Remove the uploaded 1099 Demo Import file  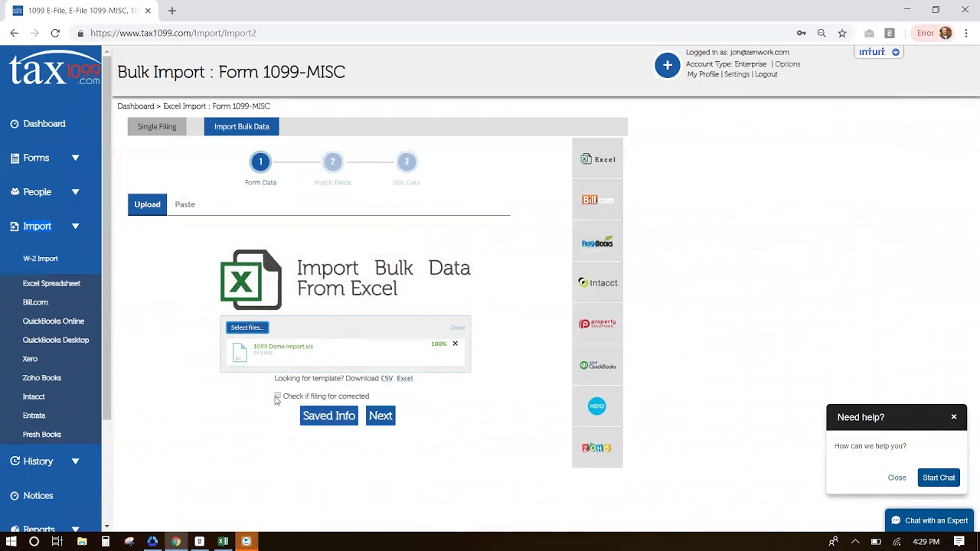point(455,344)
